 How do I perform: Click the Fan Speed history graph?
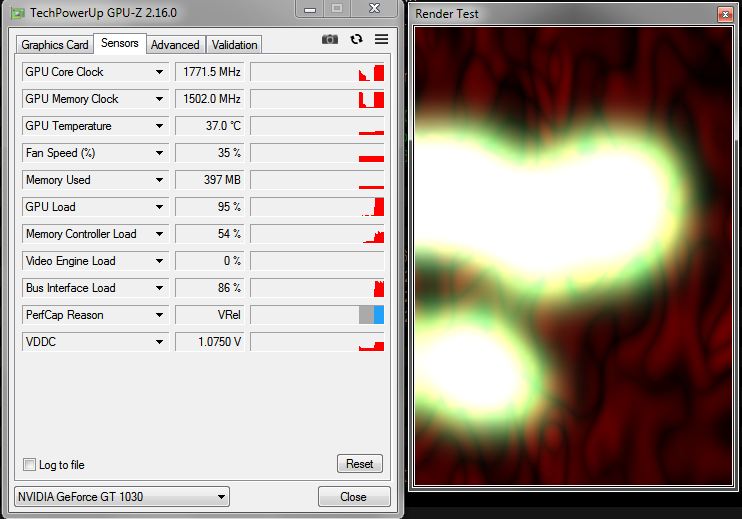click(317, 153)
